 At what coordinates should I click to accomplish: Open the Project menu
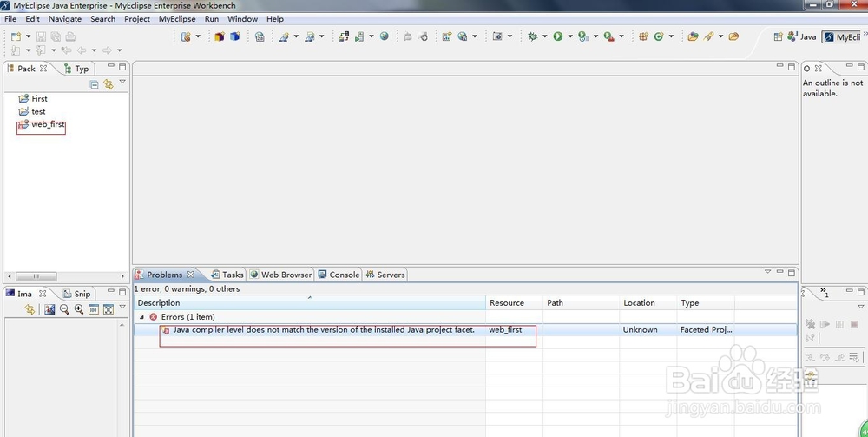click(137, 19)
